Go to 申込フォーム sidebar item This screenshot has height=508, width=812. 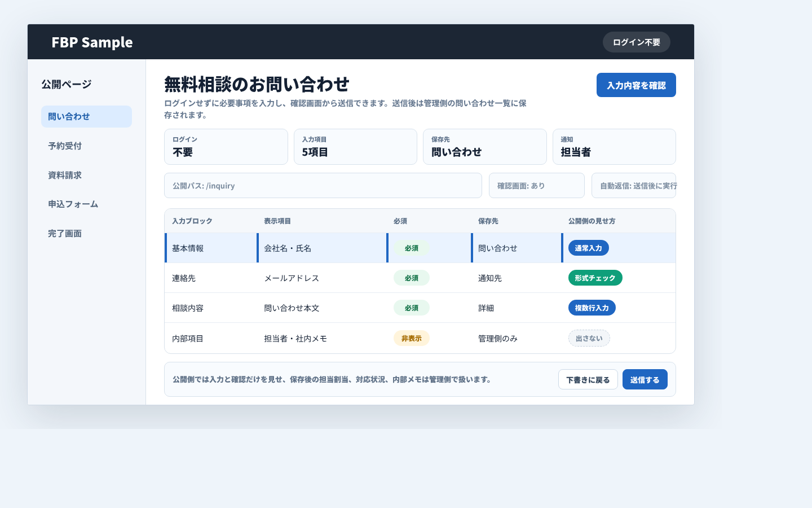pos(86,204)
